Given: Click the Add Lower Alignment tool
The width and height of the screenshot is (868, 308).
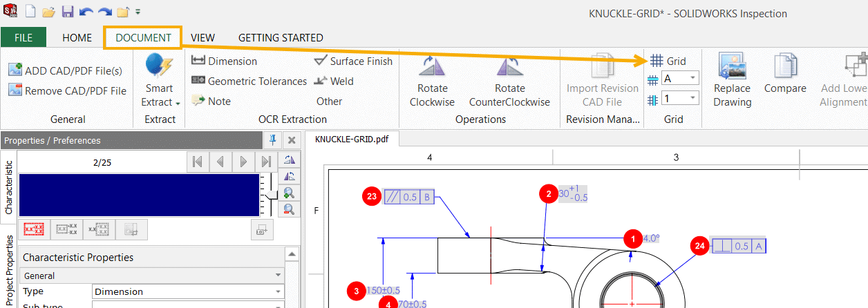Looking at the screenshot, I should (843, 81).
